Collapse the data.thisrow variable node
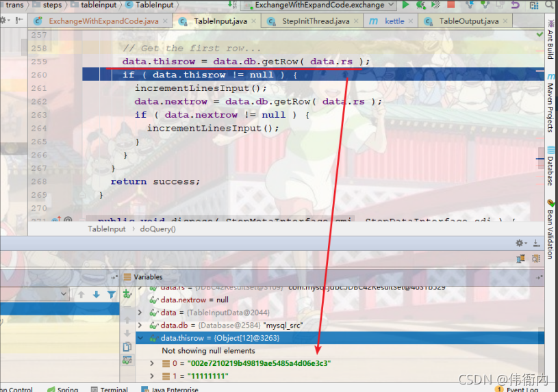Image resolution: width=558 pixels, height=392 pixels. pyautogui.click(x=140, y=338)
